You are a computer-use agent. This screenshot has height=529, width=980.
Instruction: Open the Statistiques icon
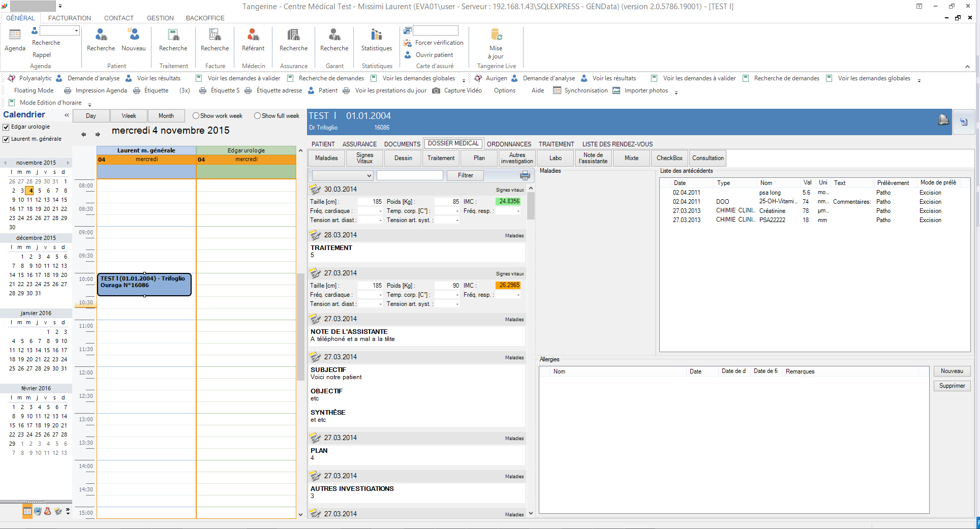[x=376, y=35]
